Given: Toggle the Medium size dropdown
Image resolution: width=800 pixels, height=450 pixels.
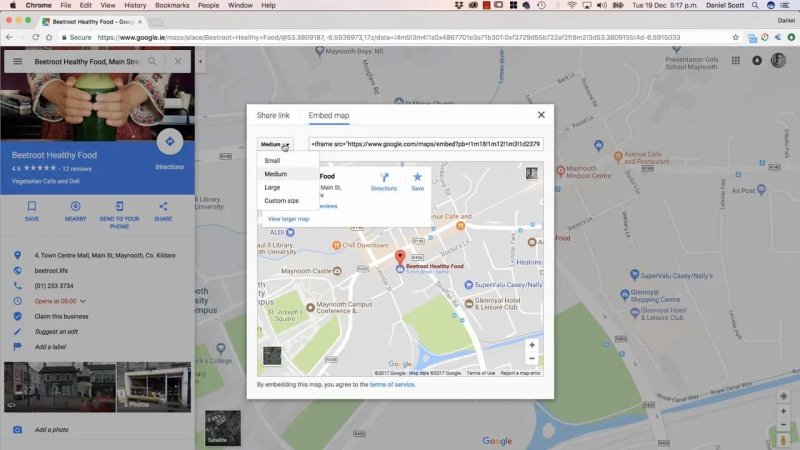Looking at the screenshot, I should 275,144.
